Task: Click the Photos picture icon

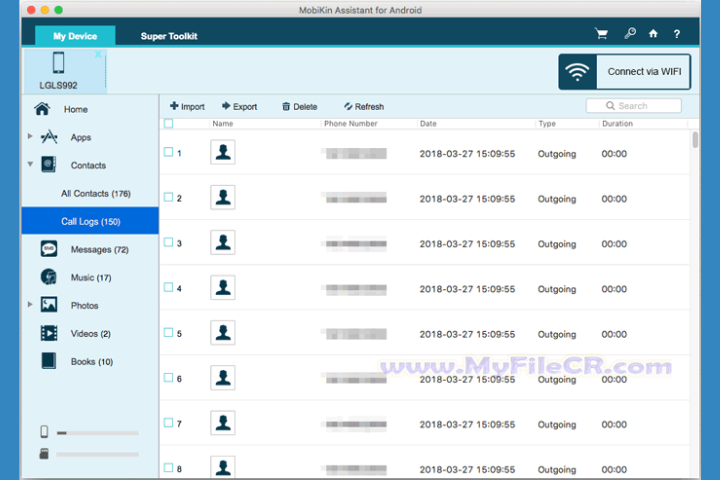Action: pos(49,305)
